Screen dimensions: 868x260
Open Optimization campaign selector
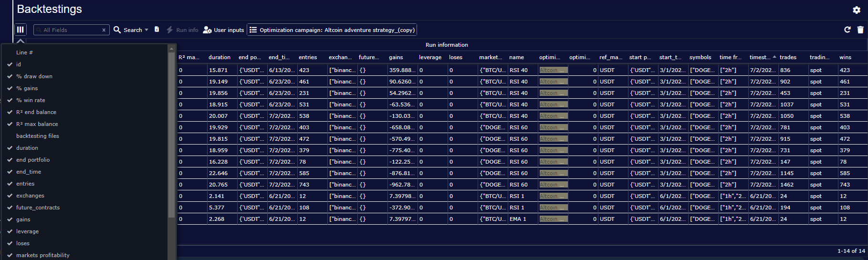click(x=332, y=30)
